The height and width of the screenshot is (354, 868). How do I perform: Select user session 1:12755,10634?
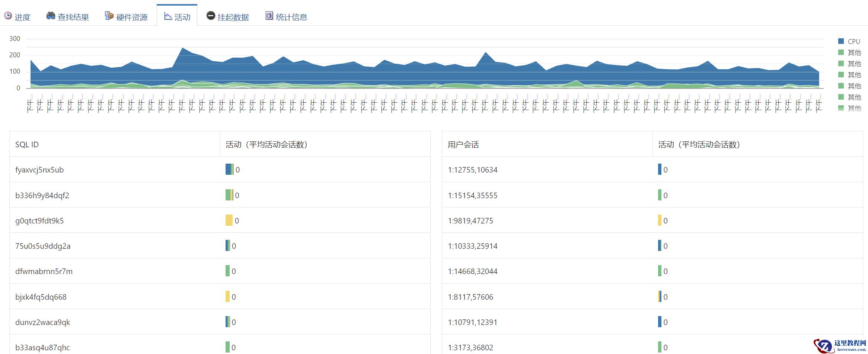[x=473, y=170]
